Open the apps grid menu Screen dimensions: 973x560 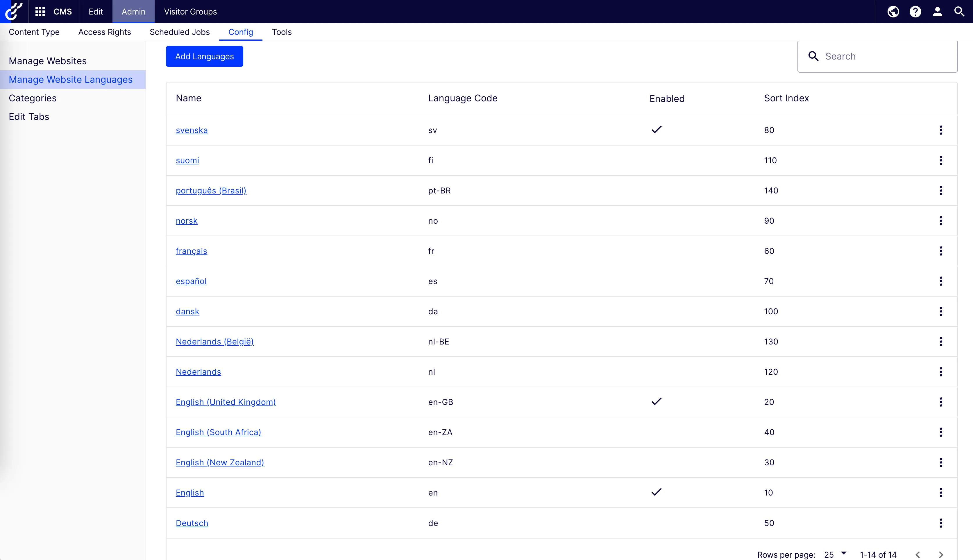click(40, 12)
